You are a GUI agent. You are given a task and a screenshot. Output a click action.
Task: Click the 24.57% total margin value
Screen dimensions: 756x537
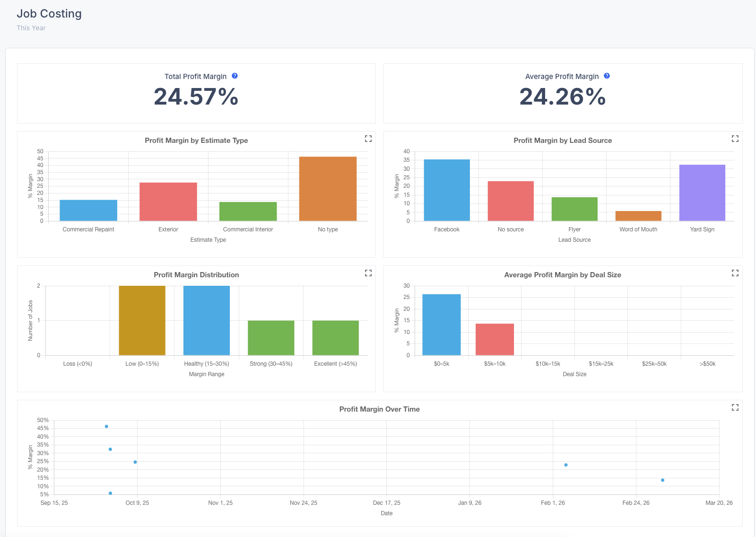tap(196, 97)
